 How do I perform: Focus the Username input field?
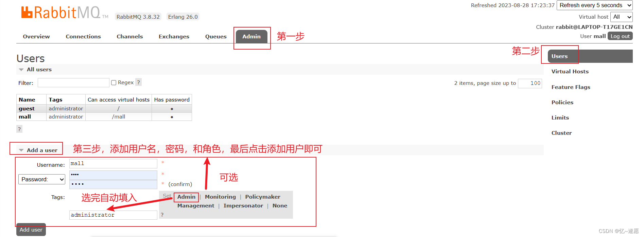(113, 164)
